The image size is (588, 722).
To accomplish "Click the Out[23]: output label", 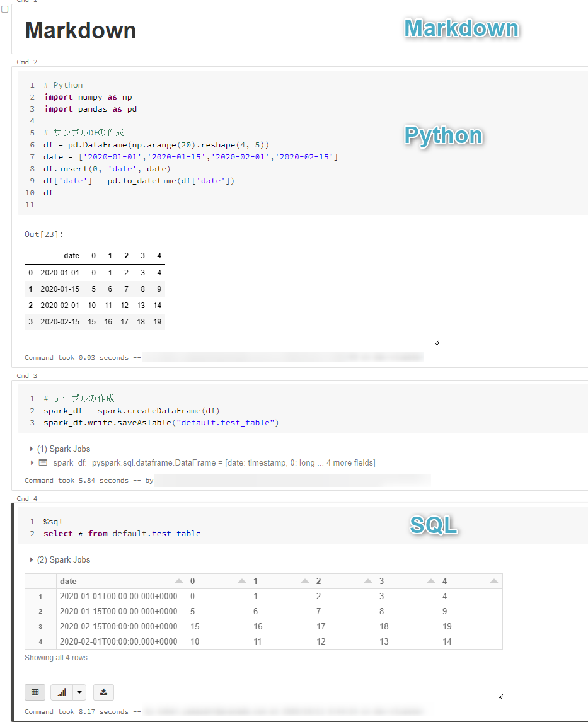I will [43, 234].
